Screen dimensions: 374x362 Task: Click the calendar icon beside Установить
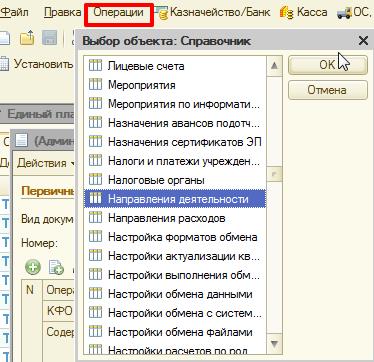pos(4,63)
